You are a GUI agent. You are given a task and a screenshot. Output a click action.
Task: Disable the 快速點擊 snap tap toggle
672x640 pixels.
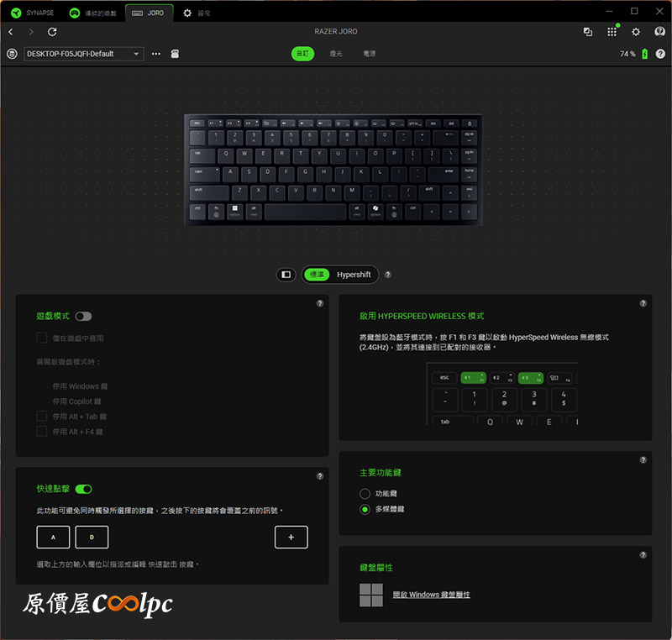[83, 489]
